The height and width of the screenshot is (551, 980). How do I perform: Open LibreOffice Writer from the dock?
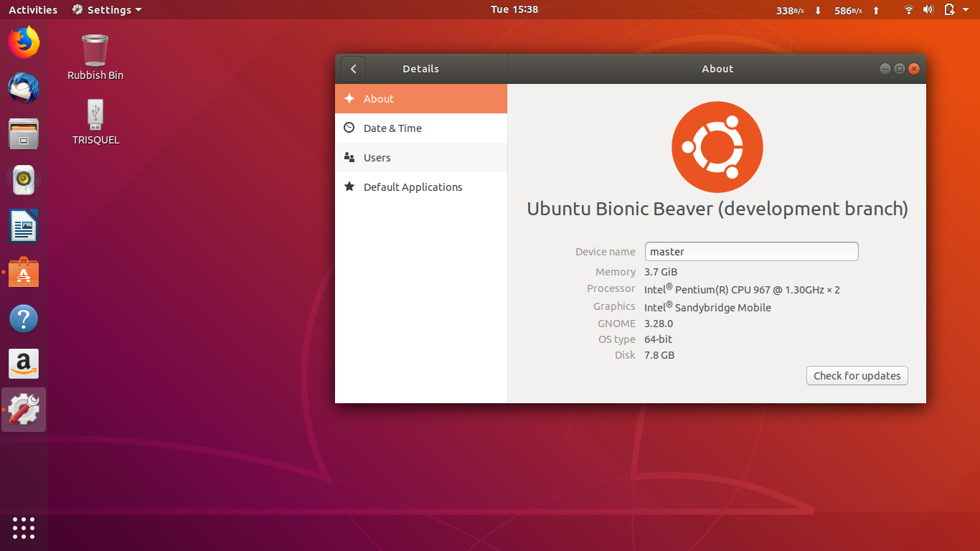coord(24,226)
